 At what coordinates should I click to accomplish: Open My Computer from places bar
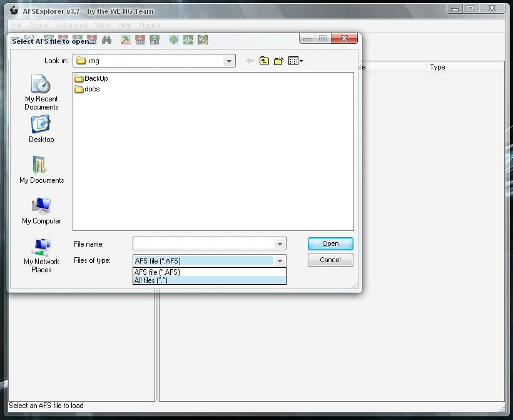click(x=41, y=211)
